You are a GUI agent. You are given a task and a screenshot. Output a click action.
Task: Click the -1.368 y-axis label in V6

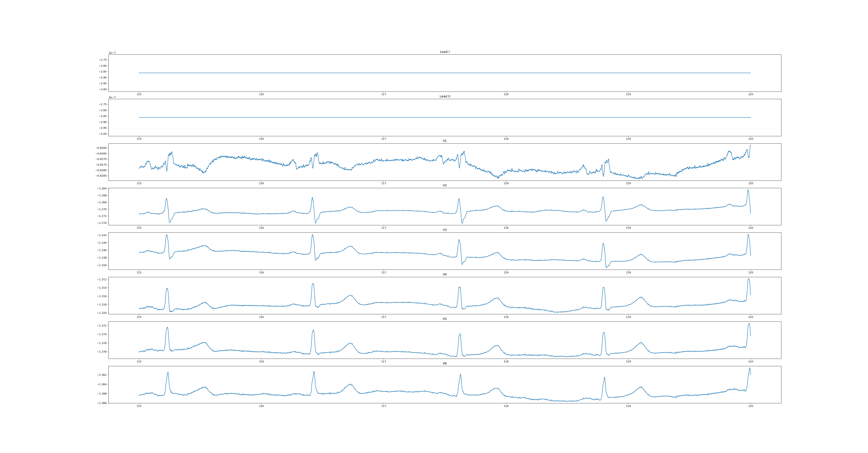coord(102,403)
